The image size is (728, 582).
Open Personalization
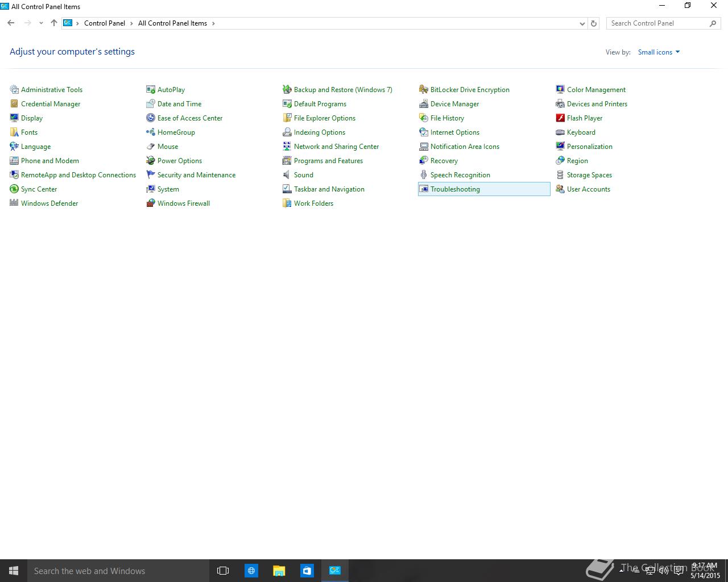tap(590, 147)
